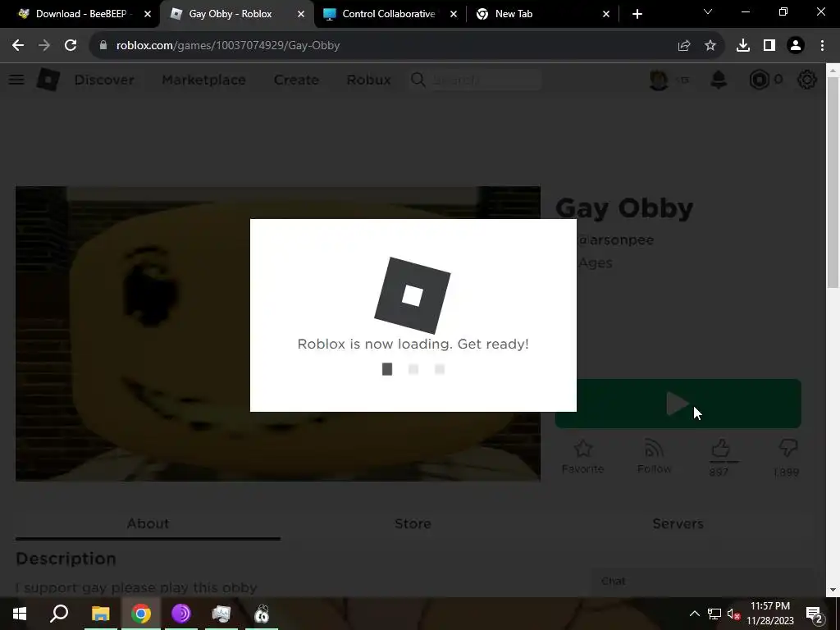This screenshot has height=630, width=840.
Task: Open creator link @arsonpee
Action: tap(616, 240)
